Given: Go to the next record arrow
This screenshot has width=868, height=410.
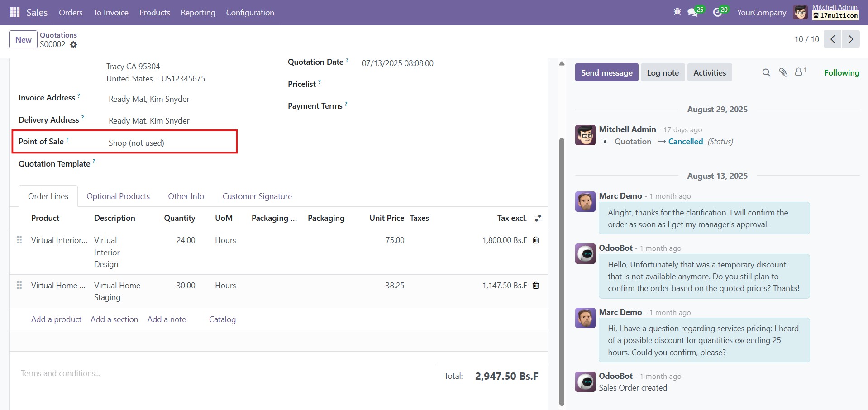Looking at the screenshot, I should tap(851, 39).
